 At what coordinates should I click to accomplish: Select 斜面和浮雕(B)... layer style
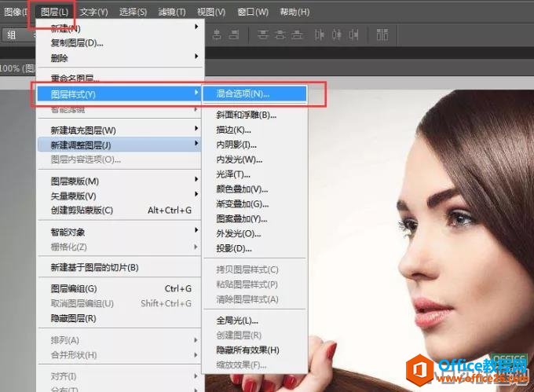point(247,115)
